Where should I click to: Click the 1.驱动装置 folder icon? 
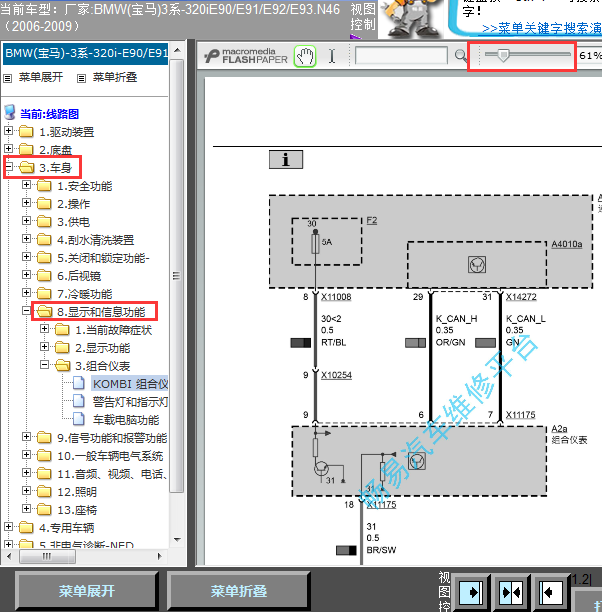tap(26, 132)
